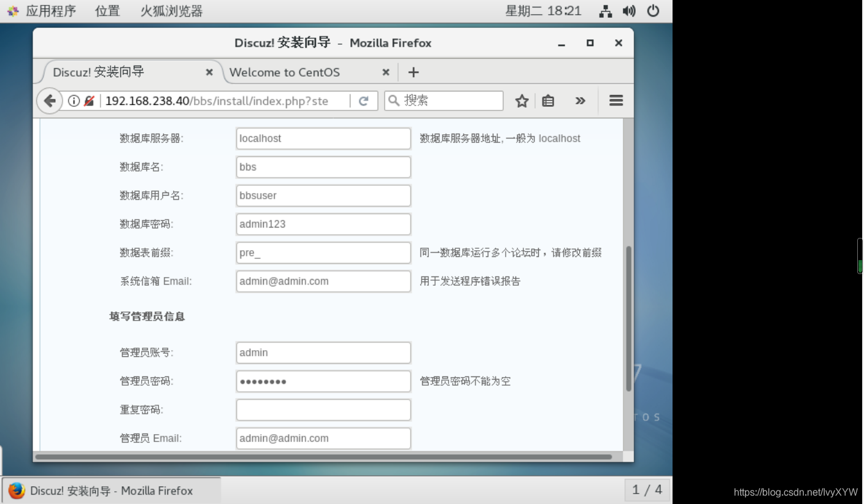Viewport: 864px width, 504px height.
Task: Click the 管理员密码 password field
Action: pyautogui.click(x=323, y=381)
